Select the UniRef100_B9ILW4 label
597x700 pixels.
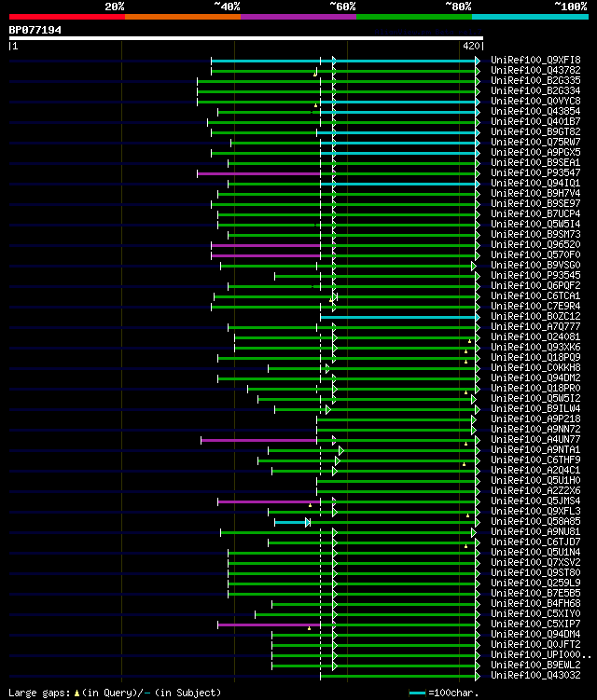click(535, 409)
